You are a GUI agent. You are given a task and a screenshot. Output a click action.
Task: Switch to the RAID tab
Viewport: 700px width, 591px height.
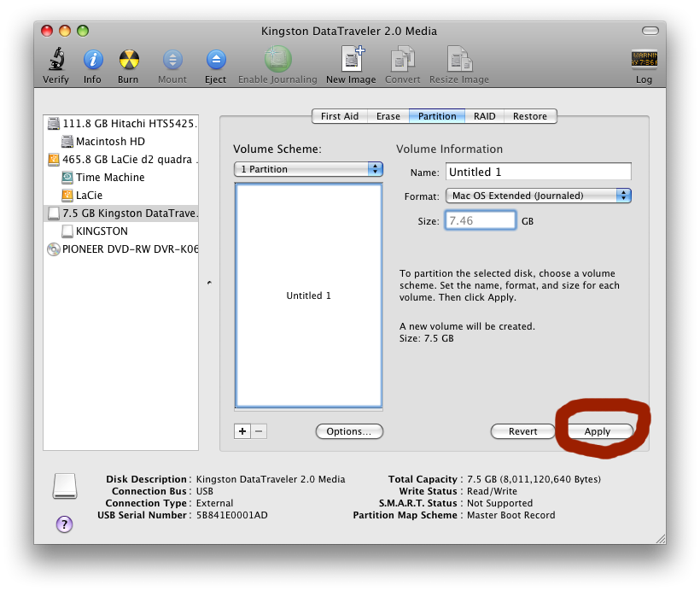484,116
